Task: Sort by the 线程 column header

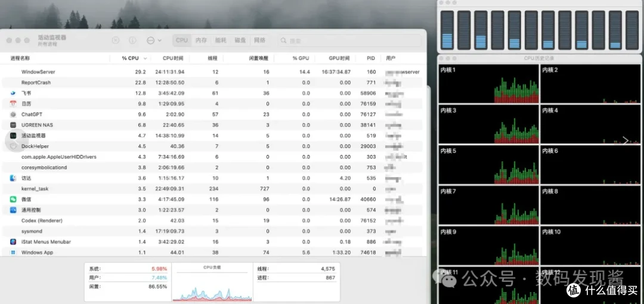Action: click(212, 58)
